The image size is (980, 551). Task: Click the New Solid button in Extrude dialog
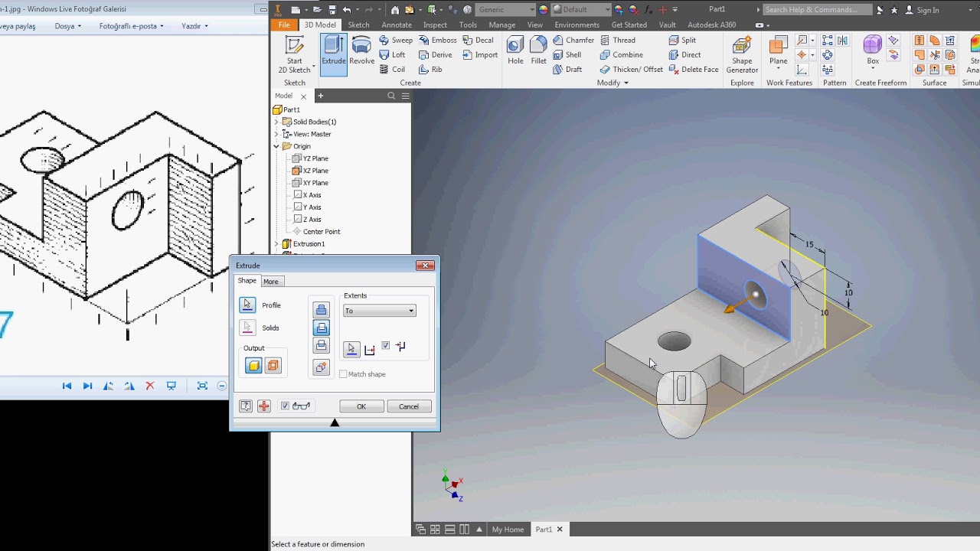[322, 368]
